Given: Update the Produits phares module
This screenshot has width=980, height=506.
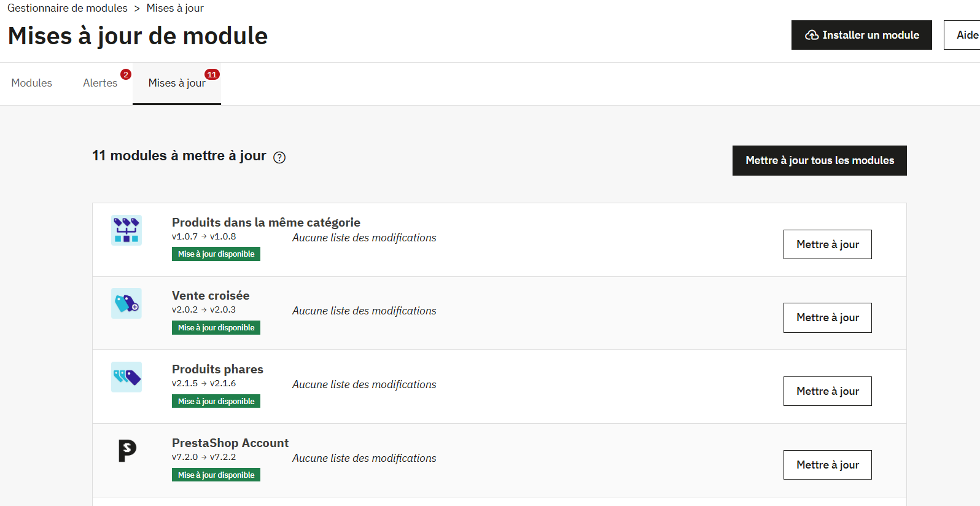Looking at the screenshot, I should click(x=828, y=391).
